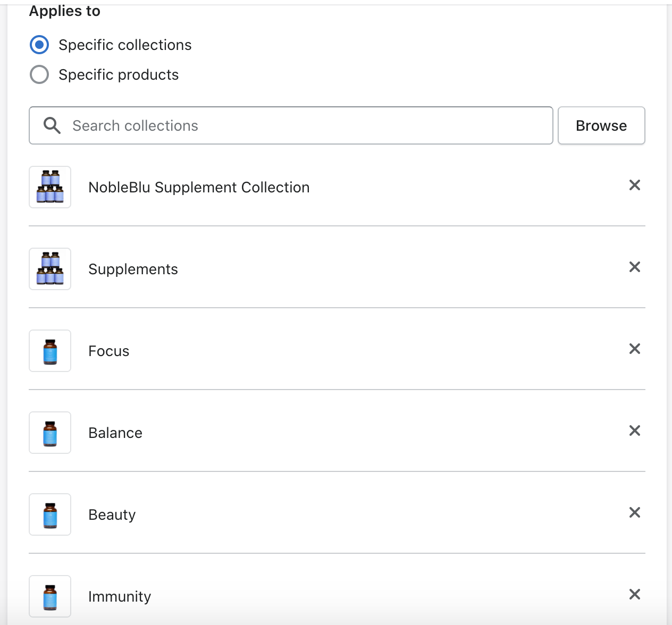The height and width of the screenshot is (625, 672).
Task: Open the Browse collections dialog
Action: coord(601,125)
